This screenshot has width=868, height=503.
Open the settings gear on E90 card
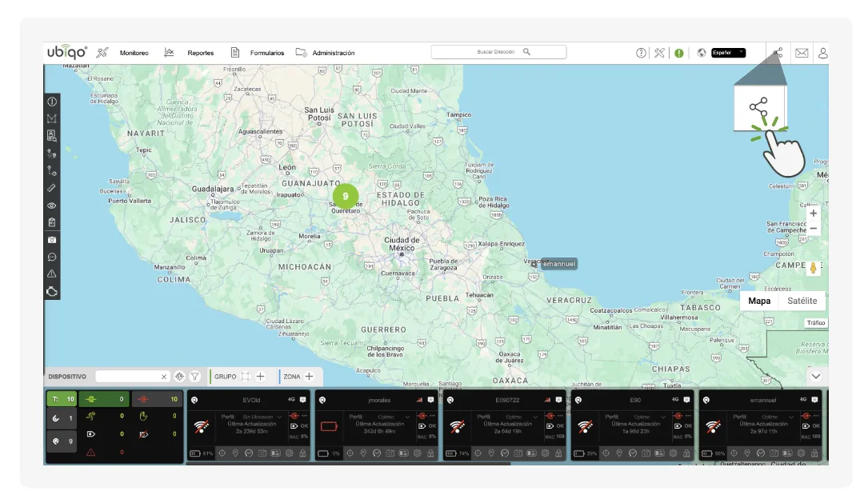tap(673, 453)
